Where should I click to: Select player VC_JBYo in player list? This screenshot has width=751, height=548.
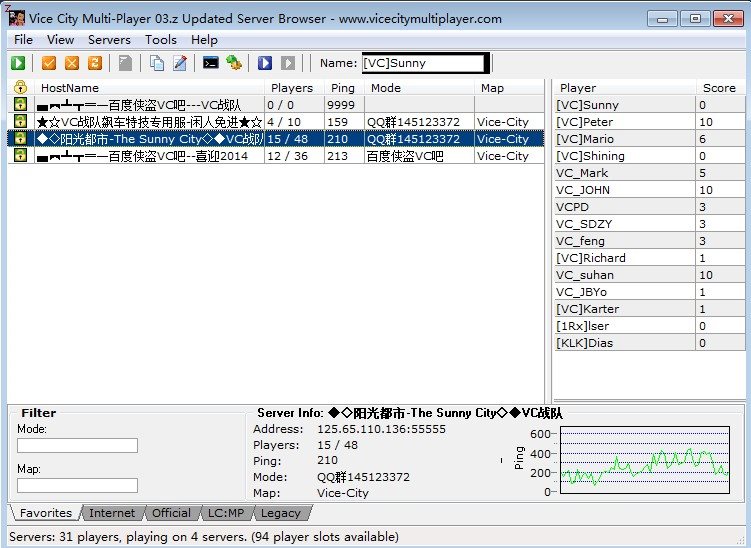(x=649, y=292)
